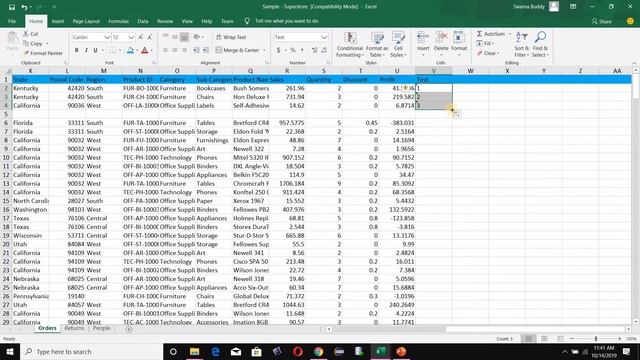Screen dimensions: 640x360
Task: Click the Borders icon
Action: click(x=113, y=50)
